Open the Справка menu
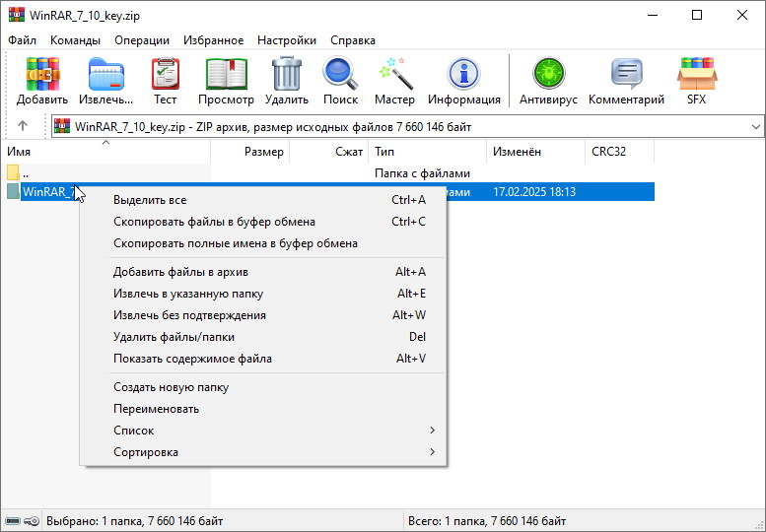This screenshot has width=766, height=532. tap(353, 40)
